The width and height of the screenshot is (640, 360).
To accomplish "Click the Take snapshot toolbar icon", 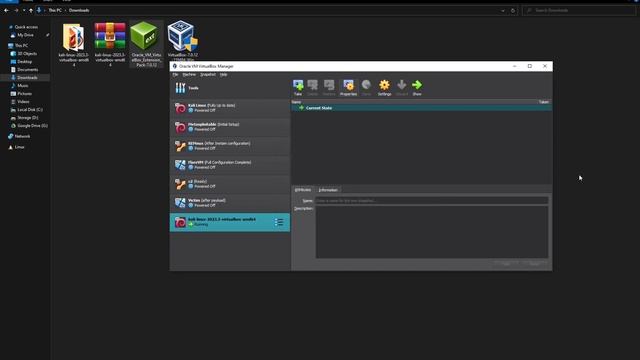I will (x=298, y=88).
